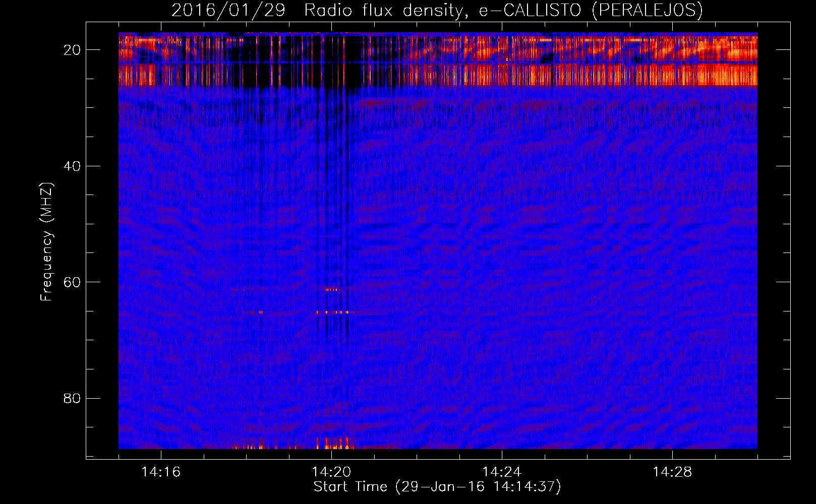The height and width of the screenshot is (504, 816).
Task: Click the frequency tick label '20'
Action: [x=73, y=50]
